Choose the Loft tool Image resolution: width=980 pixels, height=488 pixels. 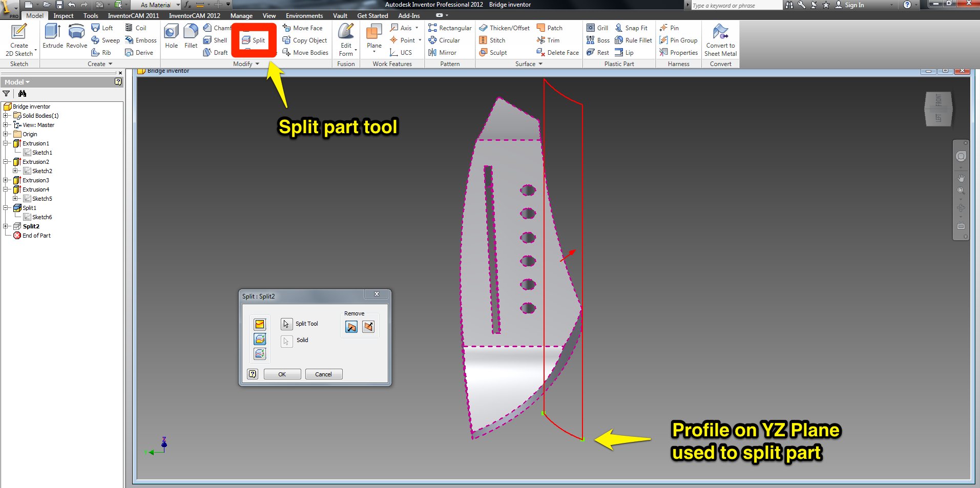point(102,28)
